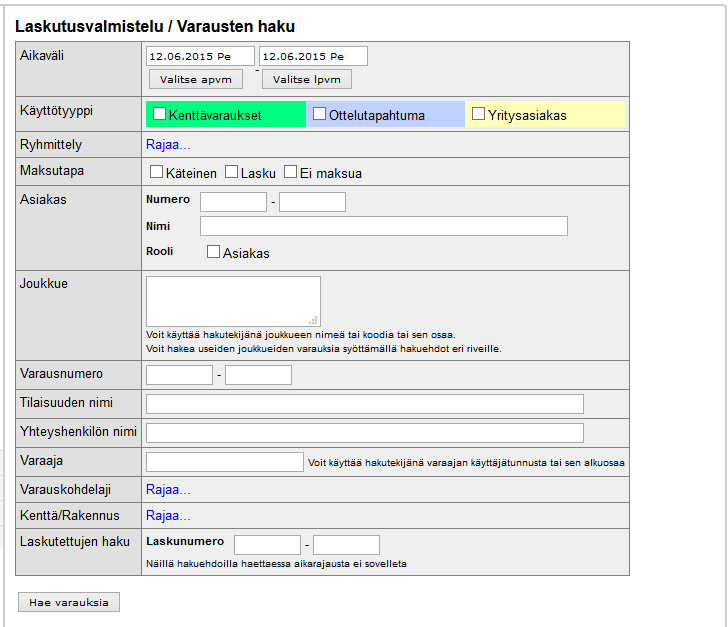This screenshot has height=627, width=728.
Task: Open Rajaa link in Ryhmittely row
Action: click(168, 144)
